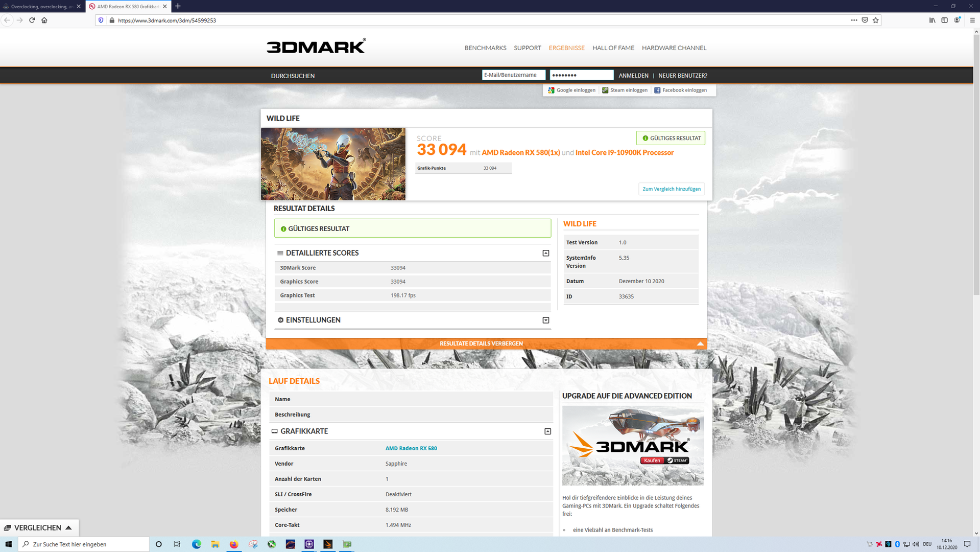Bookmark this page with the star icon
980x552 pixels.
pos(875,20)
